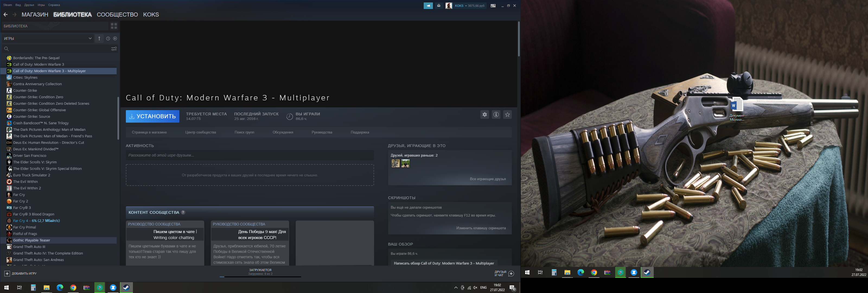Open Поддержка link
Viewport: 868px width, 293px height.
(360, 132)
